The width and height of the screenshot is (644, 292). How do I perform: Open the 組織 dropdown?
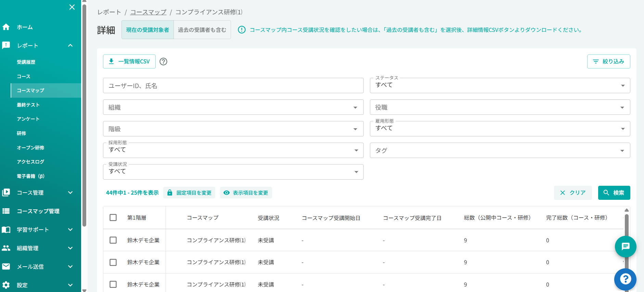pyautogui.click(x=233, y=107)
